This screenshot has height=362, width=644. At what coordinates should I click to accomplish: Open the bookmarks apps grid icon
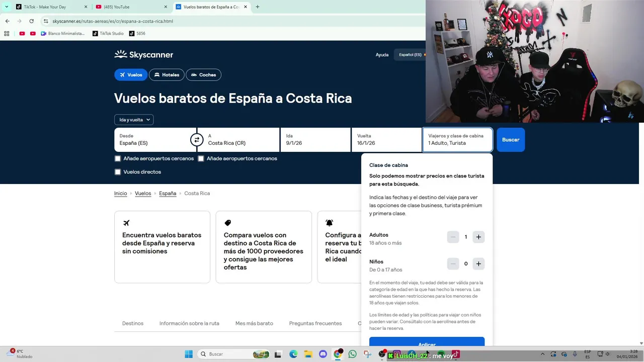pos(7,34)
